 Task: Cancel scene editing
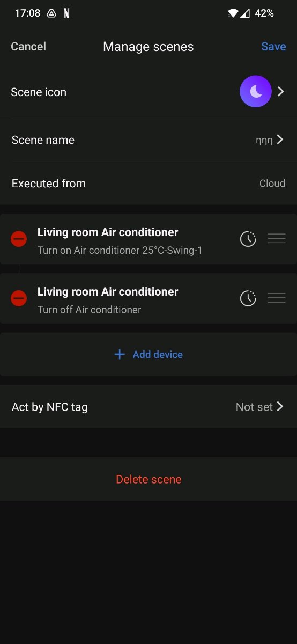(28, 47)
